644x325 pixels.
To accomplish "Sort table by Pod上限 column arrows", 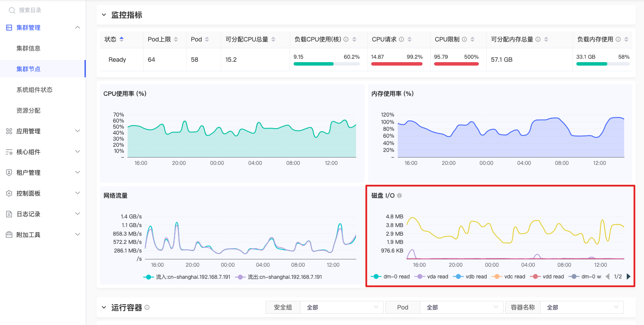I will point(176,39).
